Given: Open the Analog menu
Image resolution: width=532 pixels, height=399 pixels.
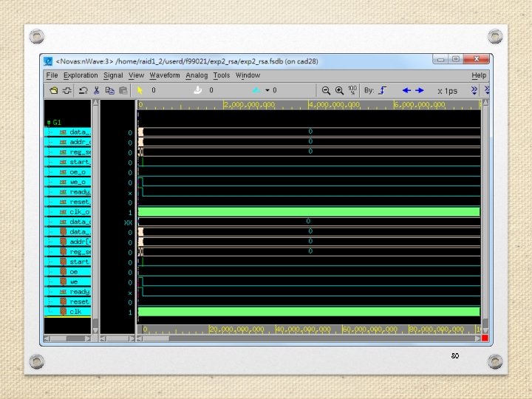Looking at the screenshot, I should point(197,75).
